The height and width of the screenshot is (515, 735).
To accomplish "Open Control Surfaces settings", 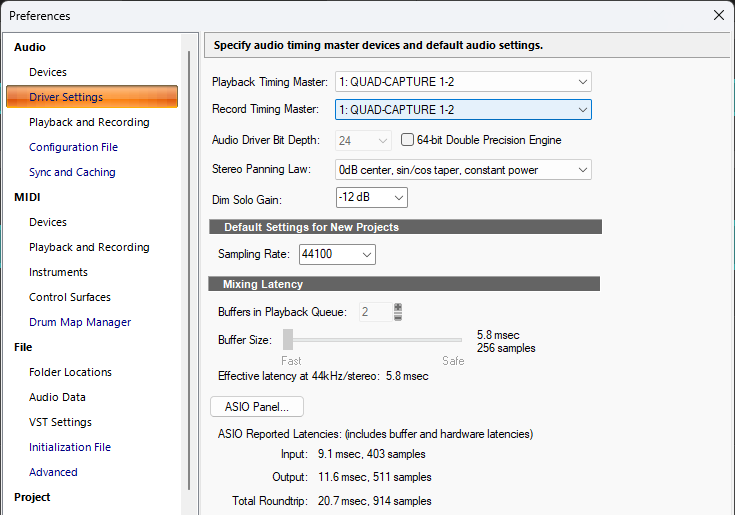I will click(70, 297).
